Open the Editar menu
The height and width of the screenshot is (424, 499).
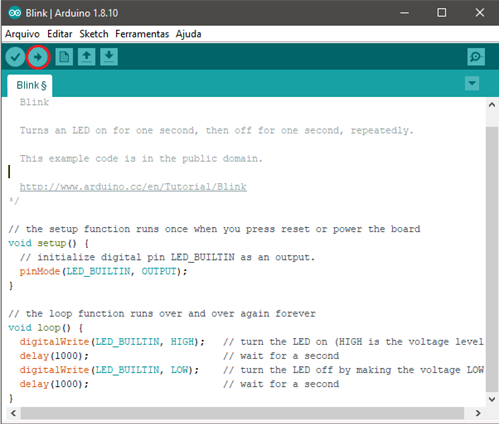coord(60,34)
